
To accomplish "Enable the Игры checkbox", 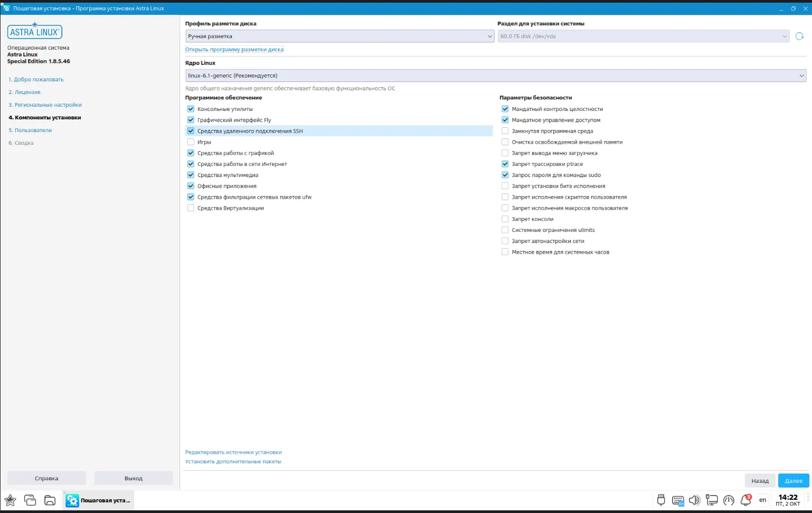I will (191, 142).
